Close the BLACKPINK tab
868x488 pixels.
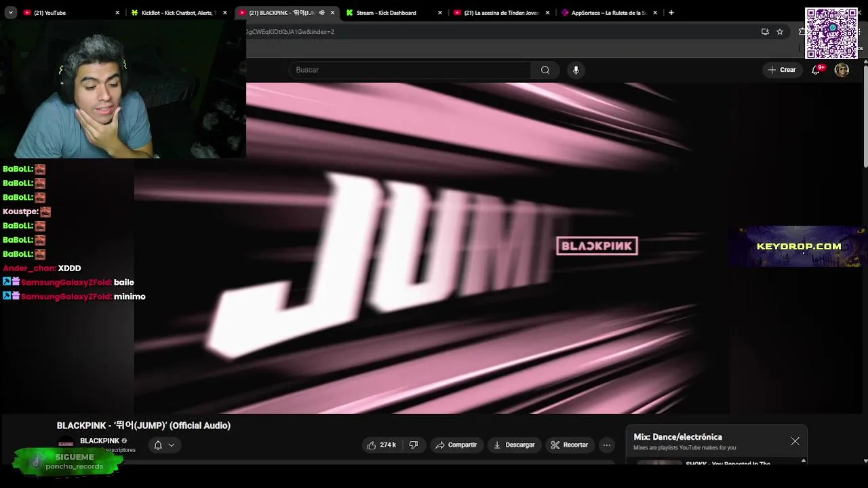(332, 13)
